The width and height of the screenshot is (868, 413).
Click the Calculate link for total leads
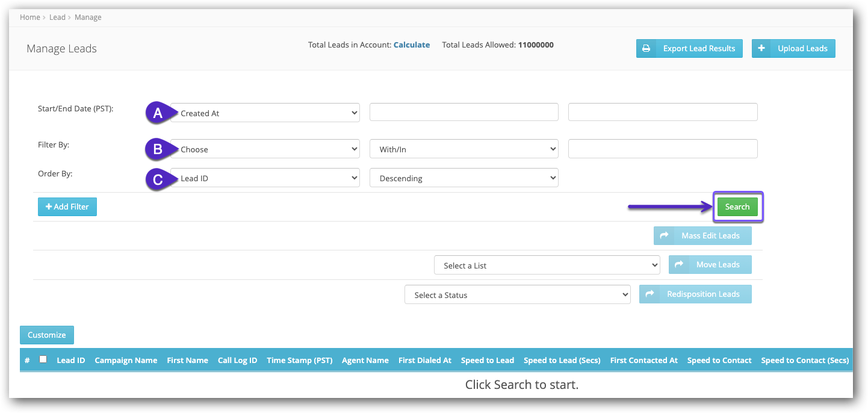412,45
